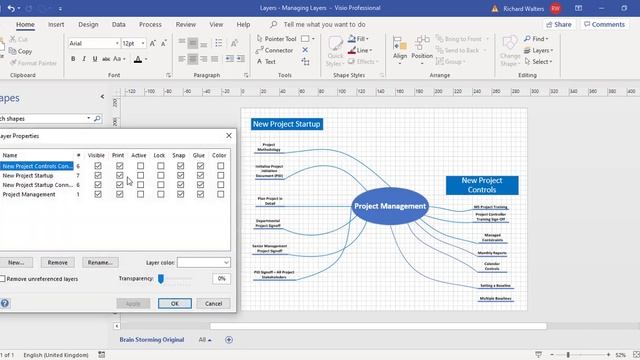Click the Undo arrow in title bar
Viewport: 640px width, 360px height.
click(x=11, y=8)
